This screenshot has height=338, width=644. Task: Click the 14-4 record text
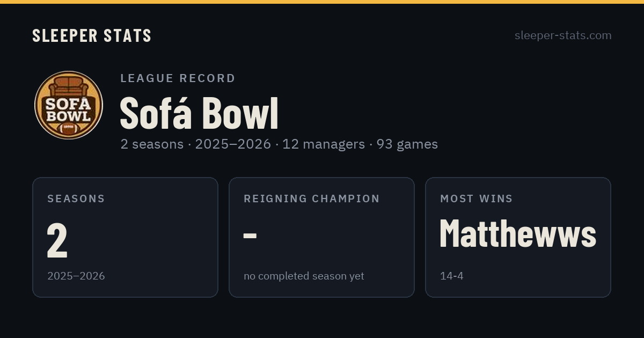(x=452, y=276)
